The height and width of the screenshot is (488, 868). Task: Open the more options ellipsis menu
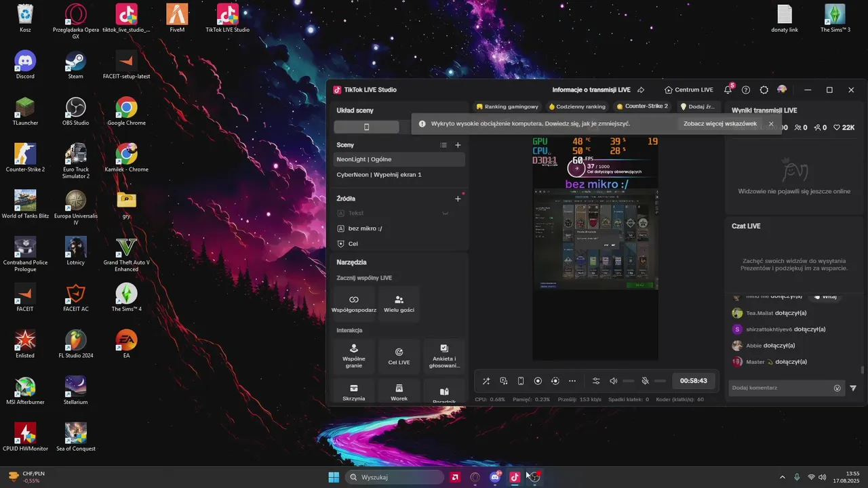(572, 381)
